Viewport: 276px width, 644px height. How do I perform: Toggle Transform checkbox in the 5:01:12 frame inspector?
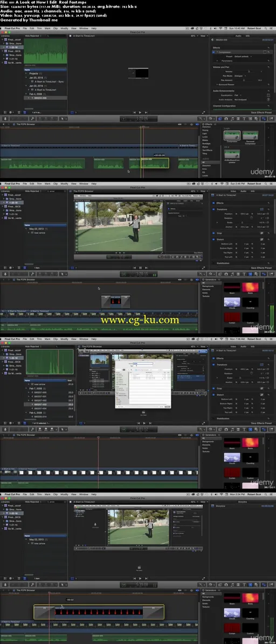tap(213, 365)
